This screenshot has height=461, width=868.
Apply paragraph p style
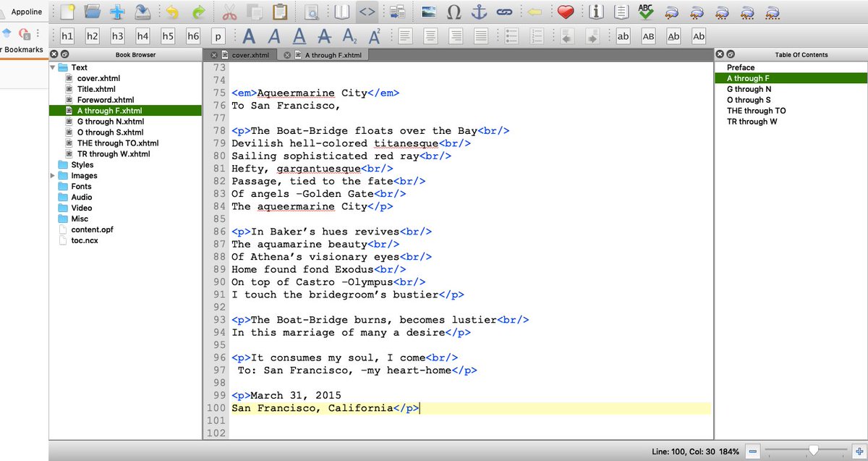point(218,36)
